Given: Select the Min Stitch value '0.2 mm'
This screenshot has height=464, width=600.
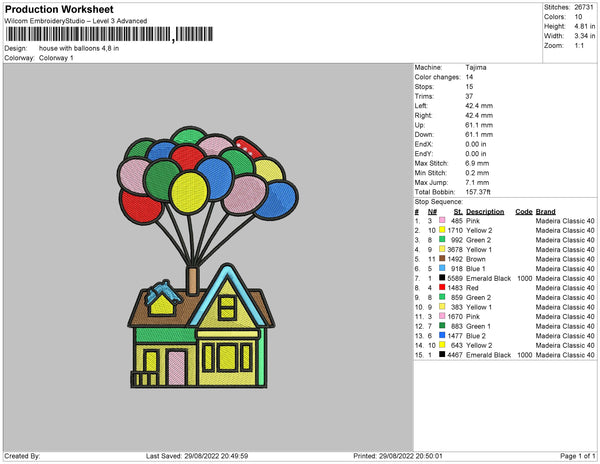Looking at the screenshot, I should click(477, 173).
